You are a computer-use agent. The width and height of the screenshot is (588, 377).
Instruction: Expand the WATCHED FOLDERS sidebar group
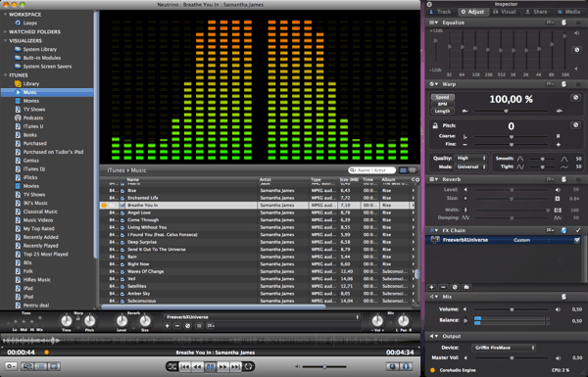5,32
